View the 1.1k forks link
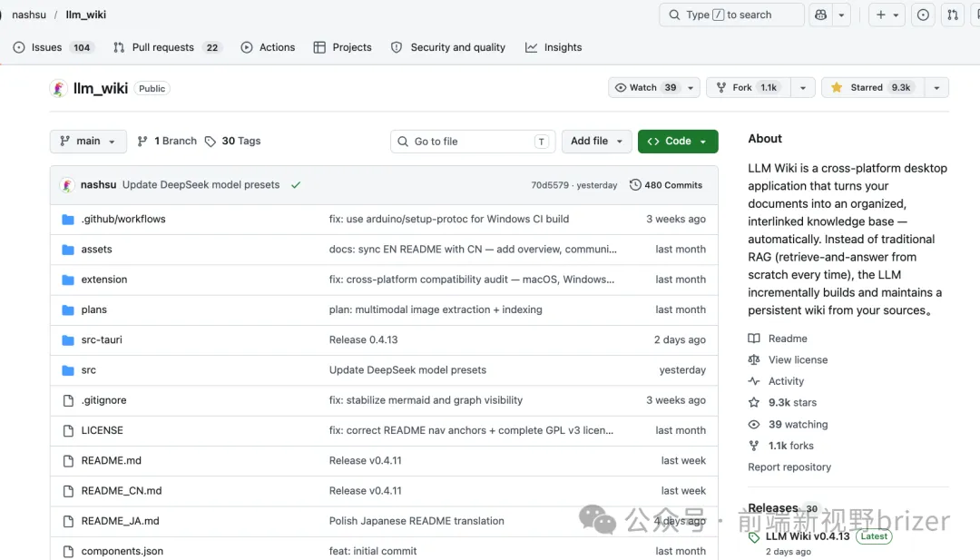980x560 pixels. (x=780, y=446)
